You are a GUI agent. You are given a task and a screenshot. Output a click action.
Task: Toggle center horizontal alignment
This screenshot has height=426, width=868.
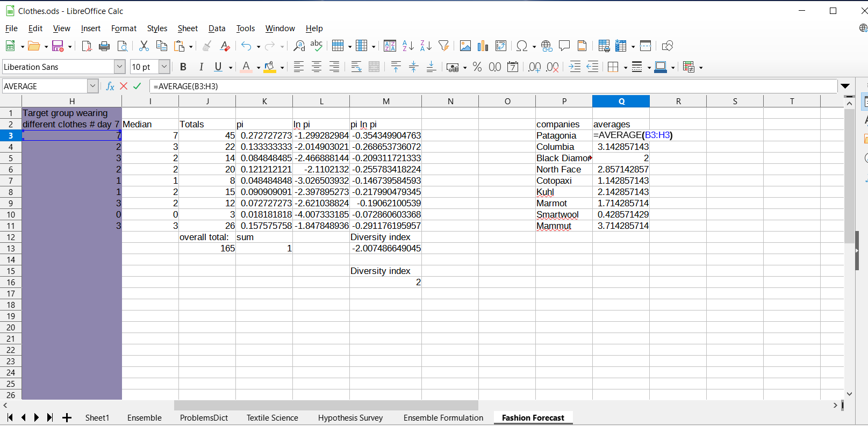[x=317, y=67]
